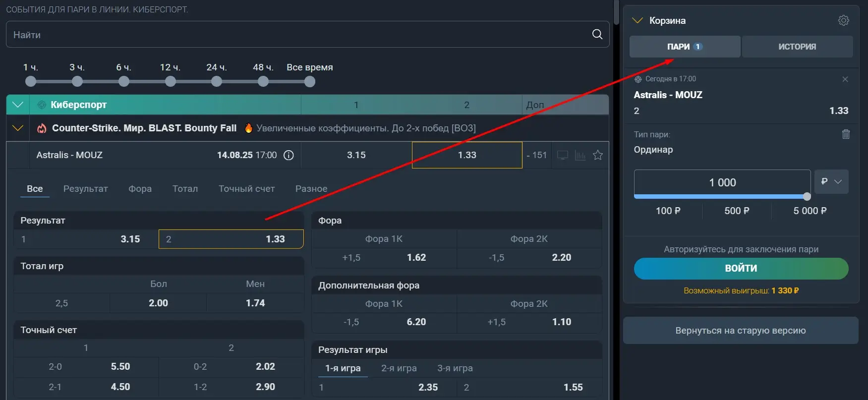Select the 24 ч. time filter point
The image size is (868, 400).
pos(217,81)
